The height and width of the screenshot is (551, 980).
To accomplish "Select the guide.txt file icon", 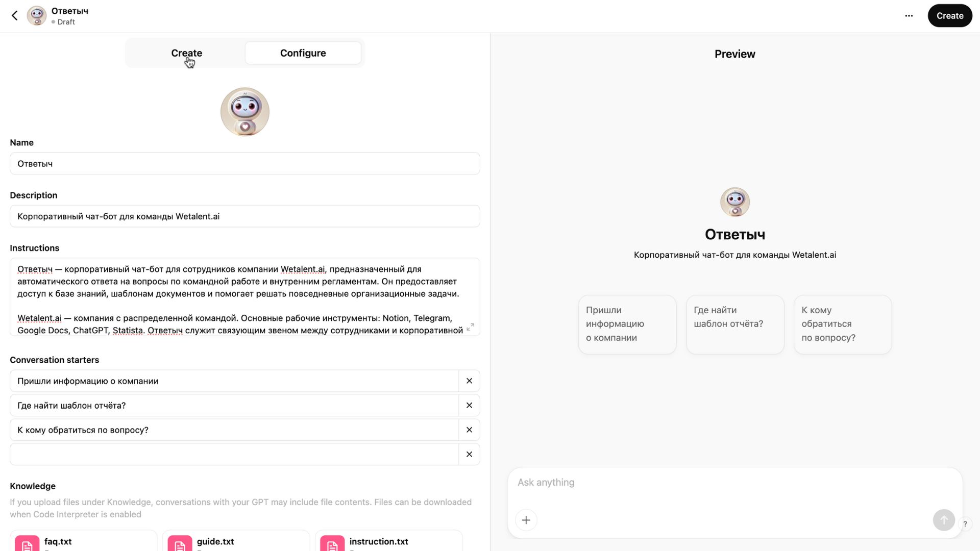I will click(179, 544).
